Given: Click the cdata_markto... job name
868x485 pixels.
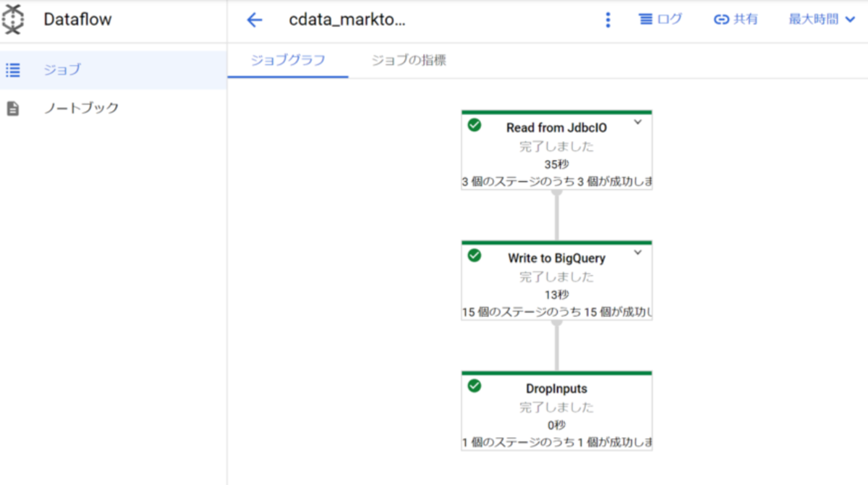Looking at the screenshot, I should pos(347,20).
